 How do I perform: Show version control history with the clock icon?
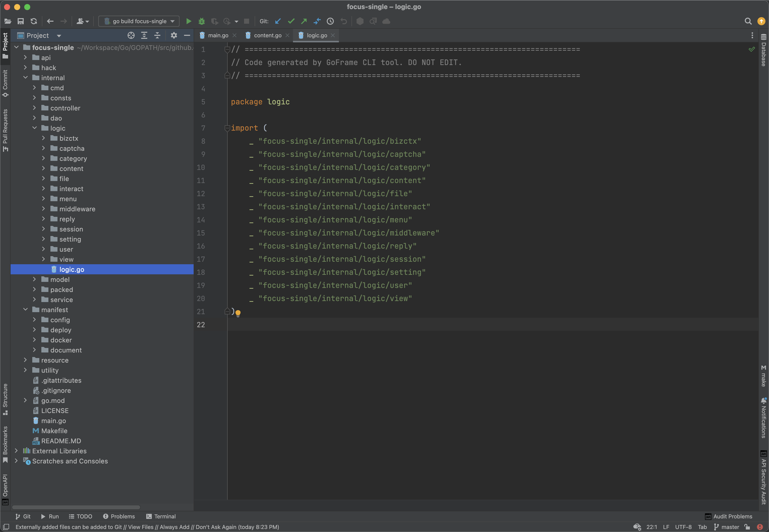click(330, 21)
